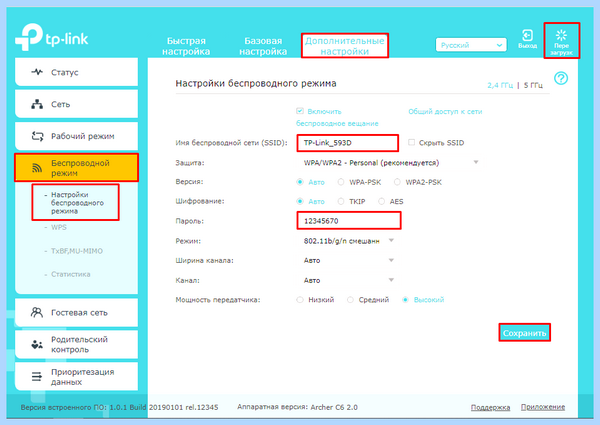Click the Статус pulse icon
The width and height of the screenshot is (600, 425).
(x=37, y=72)
